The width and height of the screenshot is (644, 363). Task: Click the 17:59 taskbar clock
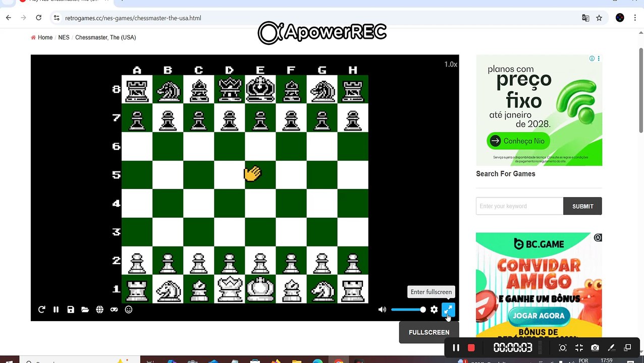click(x=607, y=360)
